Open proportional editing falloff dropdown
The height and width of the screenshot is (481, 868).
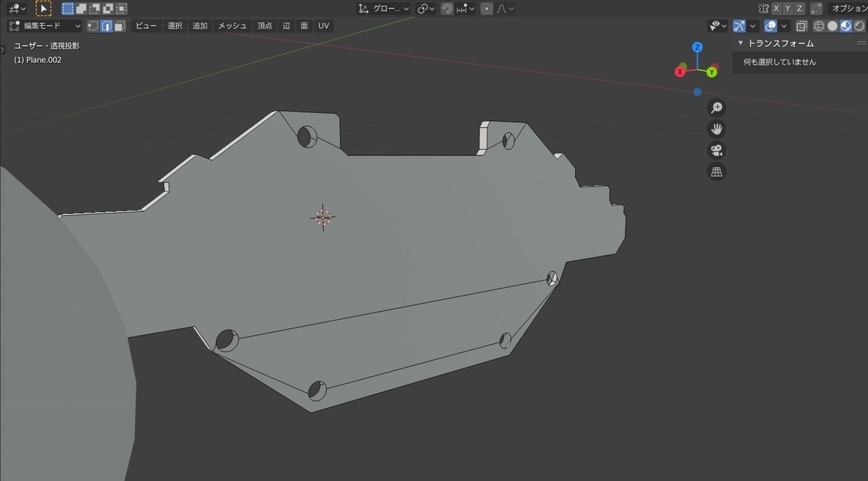click(506, 9)
